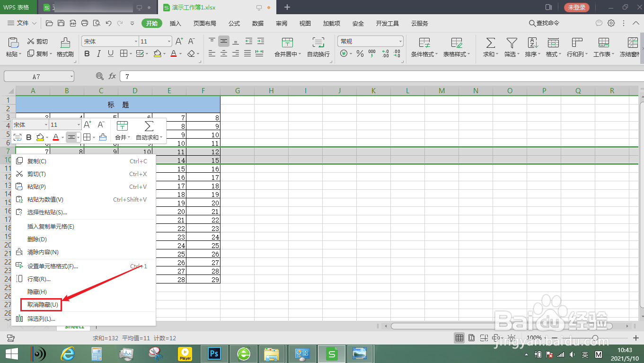Toggle middle vertical alignment in the ribbon

click(224, 42)
